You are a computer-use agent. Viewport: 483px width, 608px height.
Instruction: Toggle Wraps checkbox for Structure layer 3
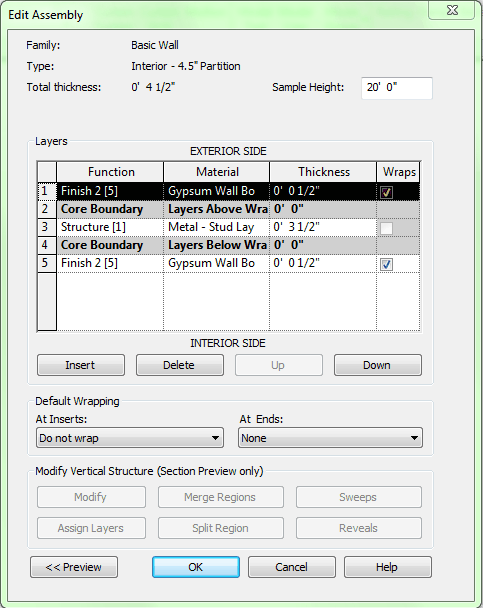[x=386, y=228]
